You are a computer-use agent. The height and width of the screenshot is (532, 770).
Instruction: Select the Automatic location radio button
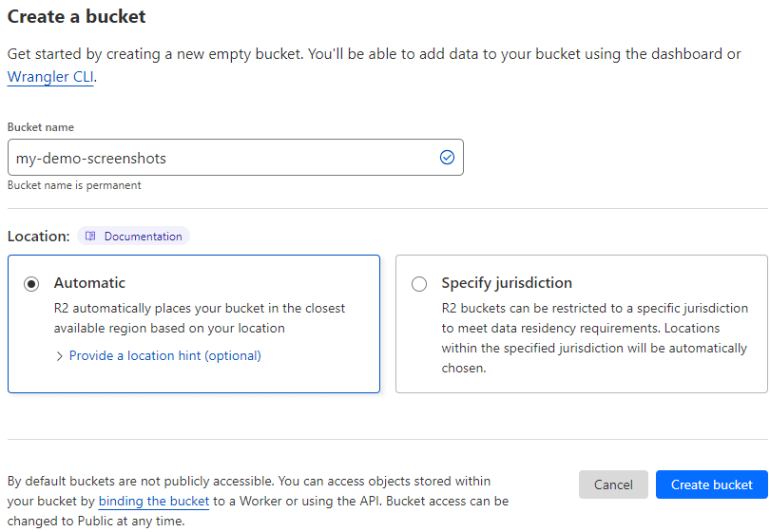click(x=31, y=284)
